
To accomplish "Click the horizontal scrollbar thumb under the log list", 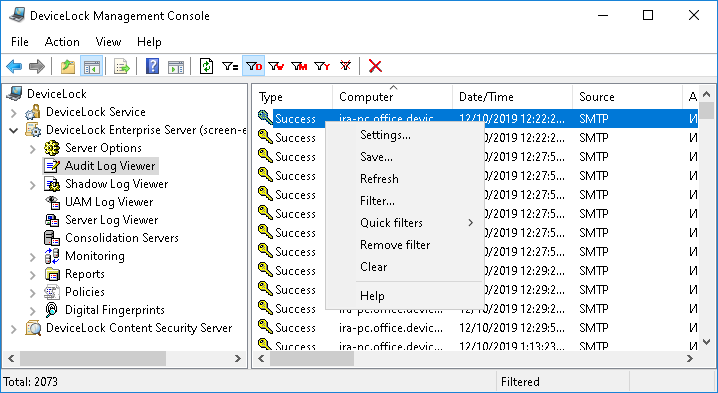I will [312, 359].
